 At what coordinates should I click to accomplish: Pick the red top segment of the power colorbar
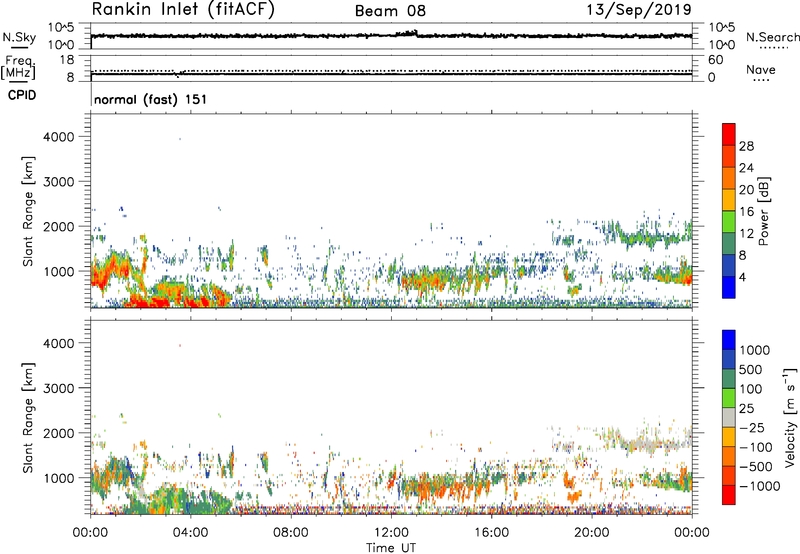click(729, 134)
